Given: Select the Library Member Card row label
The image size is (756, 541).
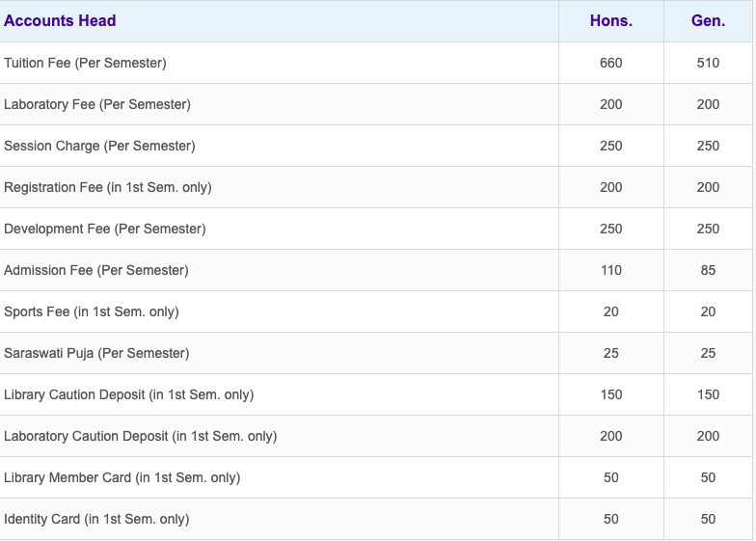Looking at the screenshot, I should pyautogui.click(x=122, y=477).
